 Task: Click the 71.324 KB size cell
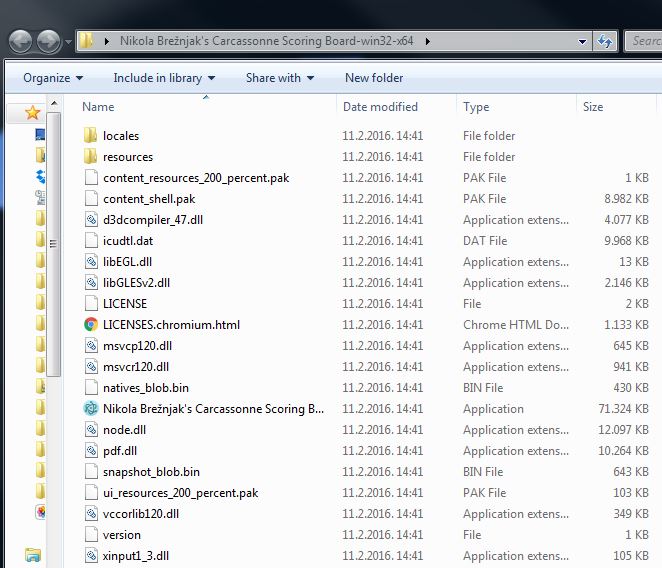coord(623,409)
